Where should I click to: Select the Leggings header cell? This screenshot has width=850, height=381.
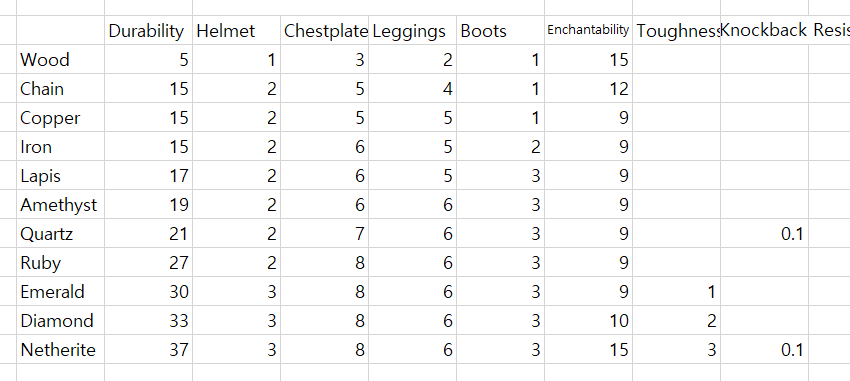[x=412, y=30]
